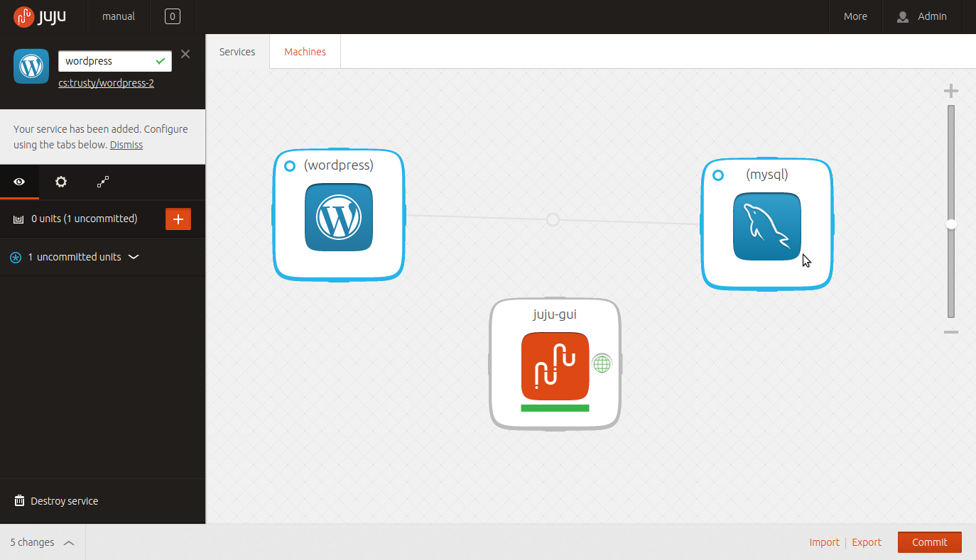Click the Export link

click(867, 542)
